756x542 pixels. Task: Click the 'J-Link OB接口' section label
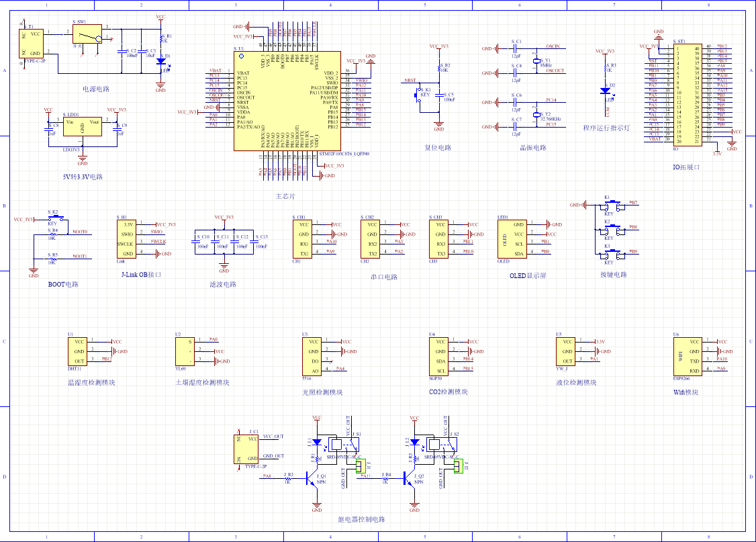[x=141, y=275]
